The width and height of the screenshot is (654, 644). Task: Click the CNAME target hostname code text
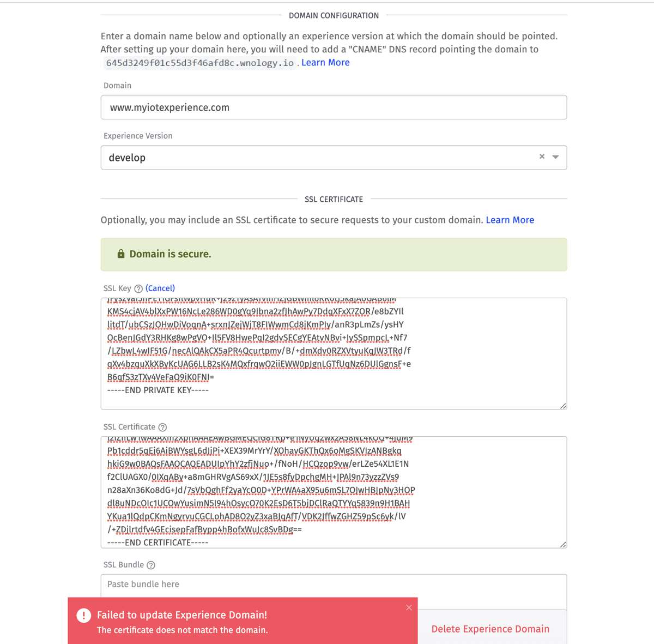(x=200, y=63)
